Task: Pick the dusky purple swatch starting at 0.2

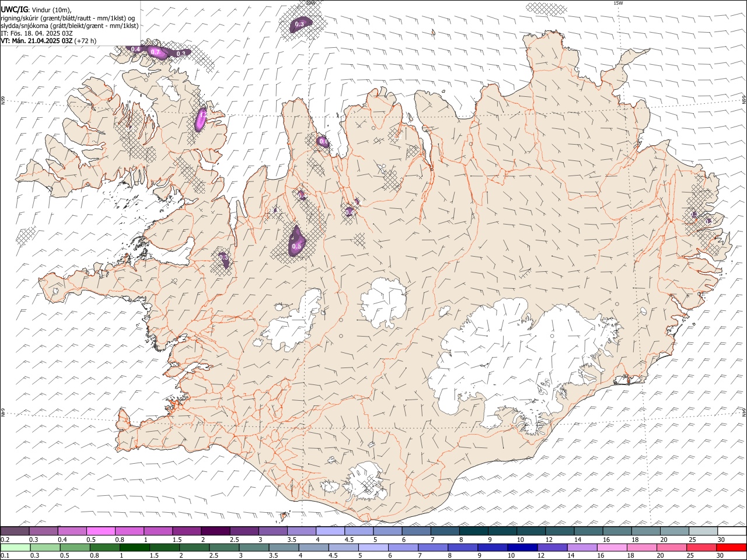Action: pos(15,531)
